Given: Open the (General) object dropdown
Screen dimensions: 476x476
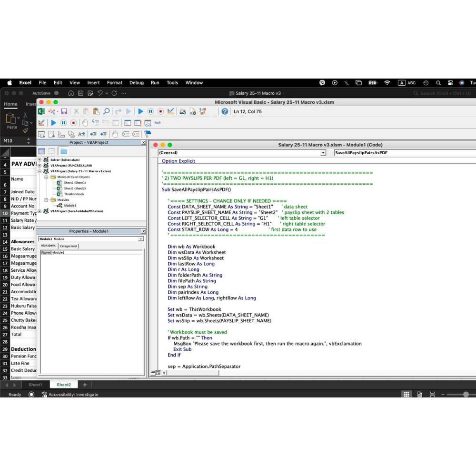Looking at the screenshot, I should click(323, 153).
